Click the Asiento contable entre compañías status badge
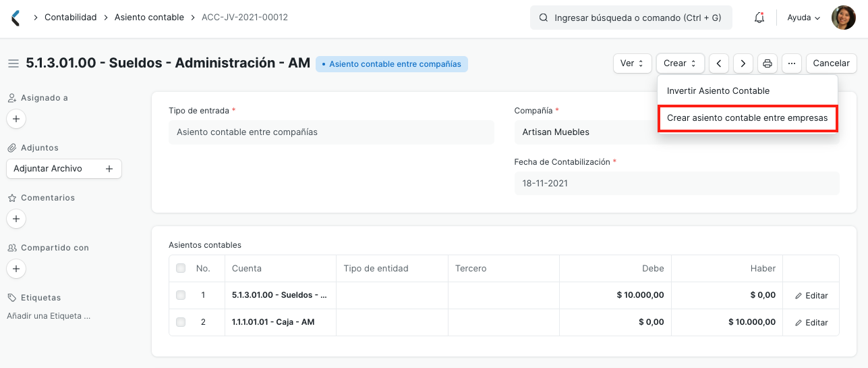 392,64
